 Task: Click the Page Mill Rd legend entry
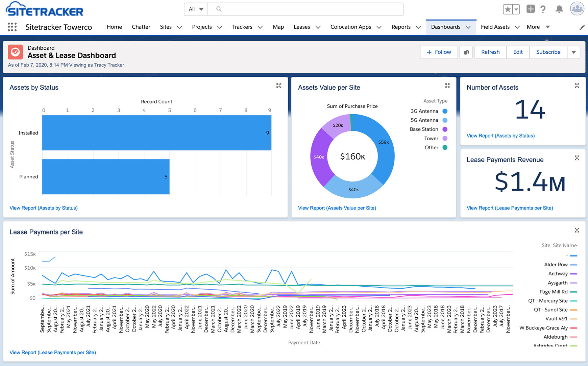point(558,292)
